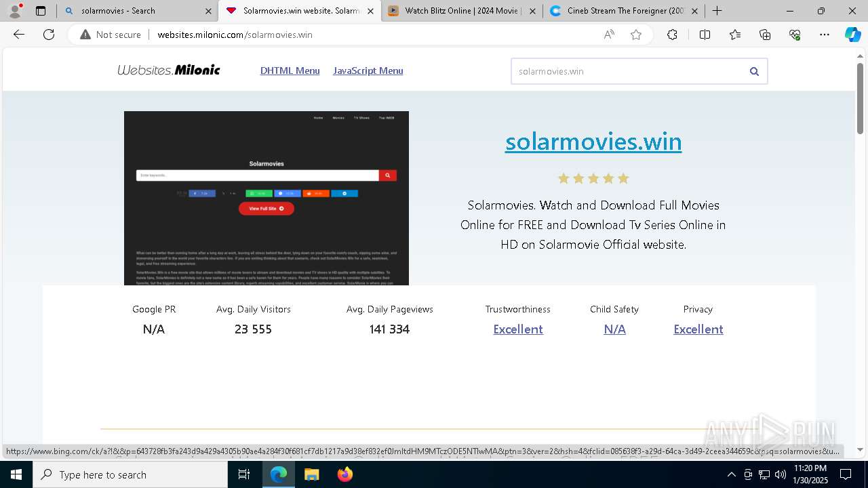The height and width of the screenshot is (488, 868).
Task: Open the tab actions menu icon
Action: (41, 11)
